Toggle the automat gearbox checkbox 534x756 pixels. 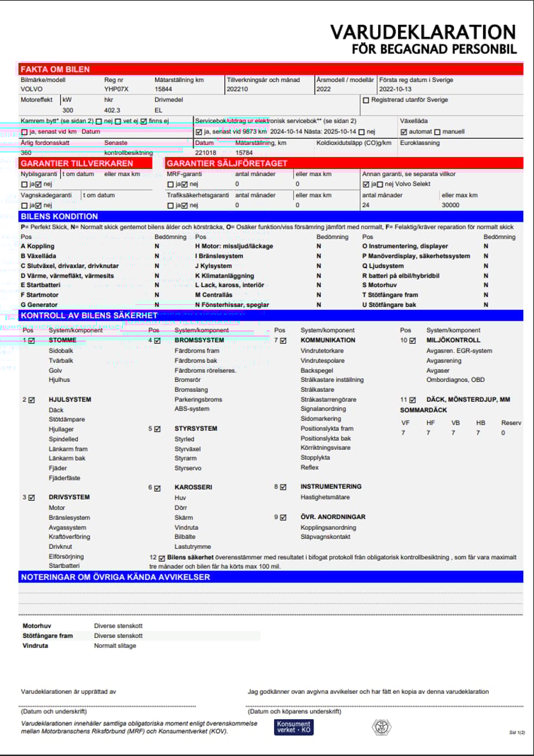[x=404, y=132]
